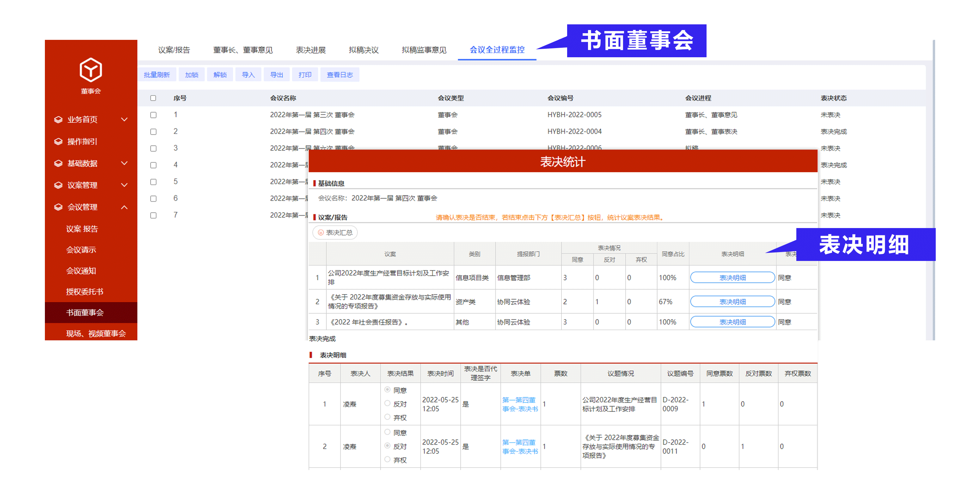Check the checkbox for meeting row 2

153,132
